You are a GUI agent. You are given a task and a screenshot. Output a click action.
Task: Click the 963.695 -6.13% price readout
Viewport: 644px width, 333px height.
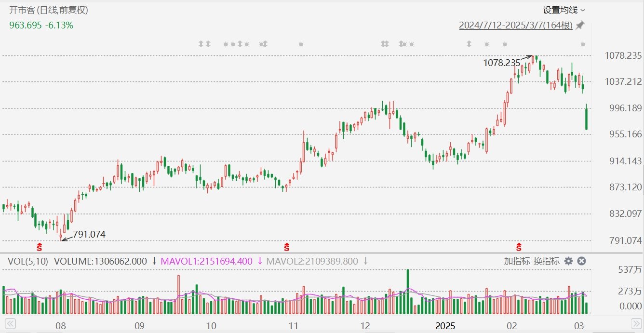point(41,25)
